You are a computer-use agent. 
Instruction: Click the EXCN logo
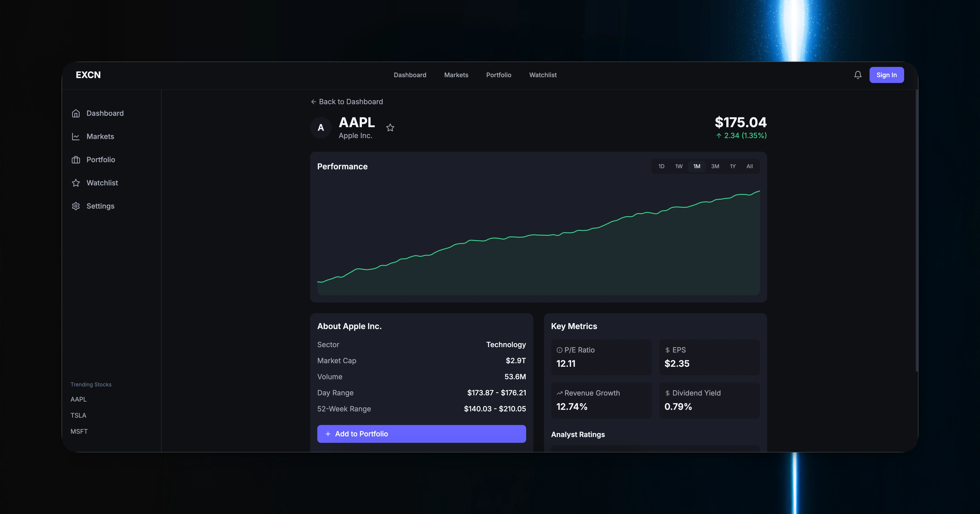[x=88, y=75]
